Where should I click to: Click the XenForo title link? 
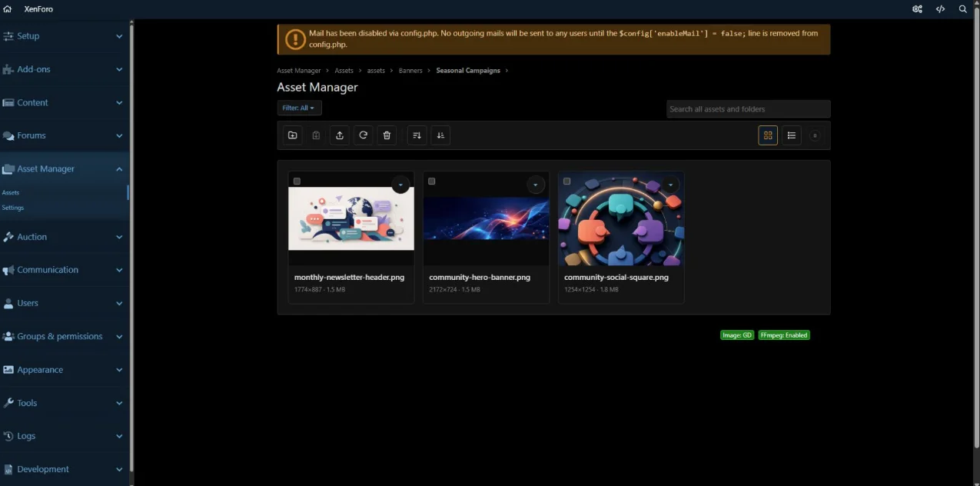pos(38,9)
